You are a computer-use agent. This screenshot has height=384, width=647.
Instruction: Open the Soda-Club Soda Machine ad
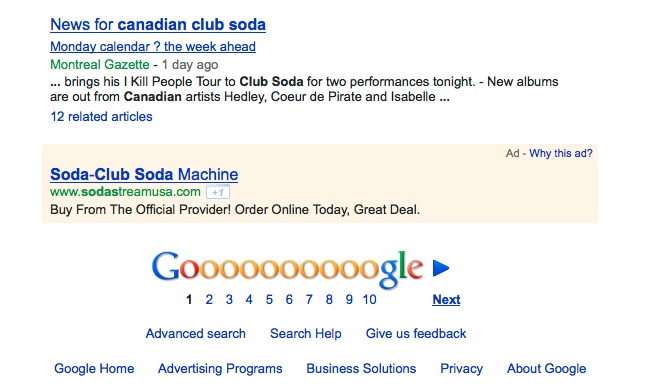[x=144, y=174]
